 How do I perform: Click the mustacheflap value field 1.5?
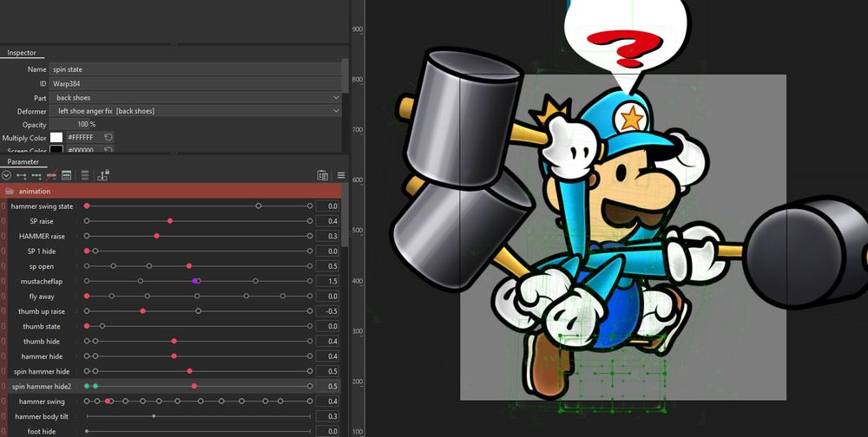(327, 282)
